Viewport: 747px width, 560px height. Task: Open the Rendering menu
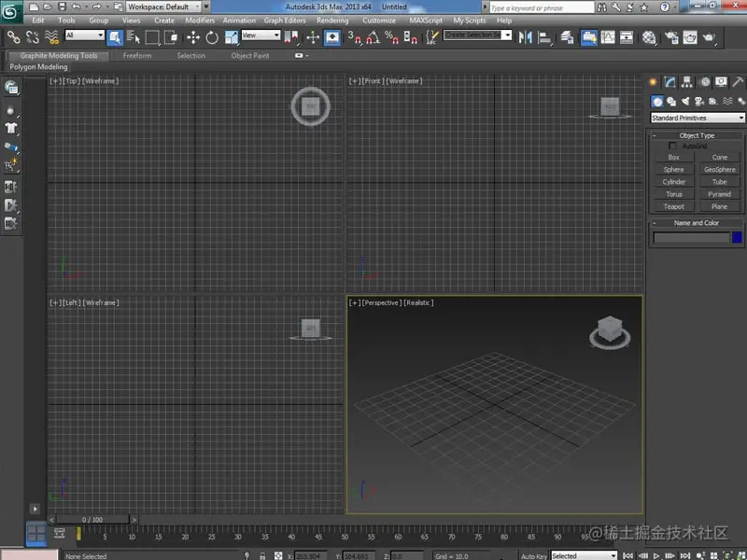coord(333,20)
